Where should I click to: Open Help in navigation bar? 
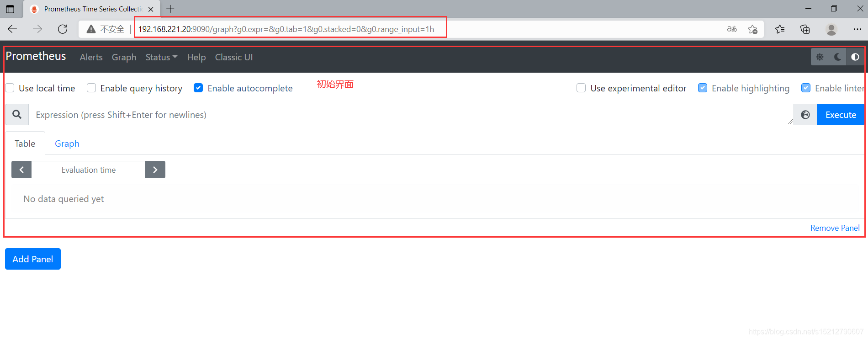tap(196, 57)
